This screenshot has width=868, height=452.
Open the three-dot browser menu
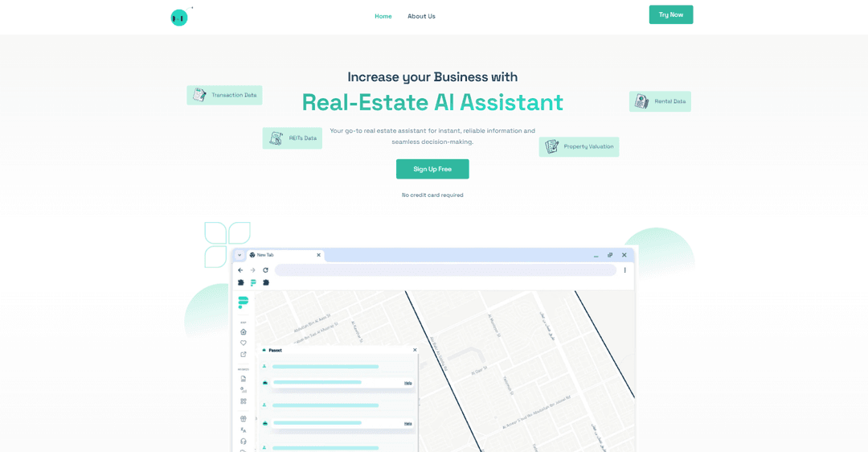click(625, 270)
